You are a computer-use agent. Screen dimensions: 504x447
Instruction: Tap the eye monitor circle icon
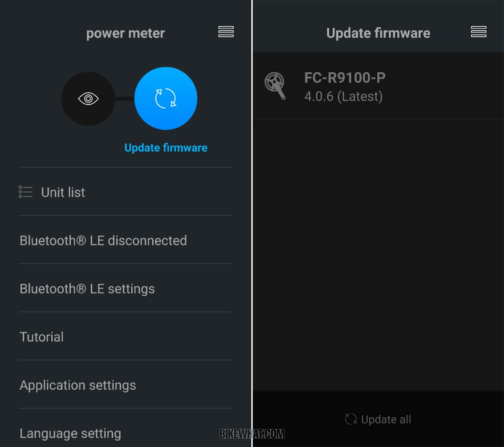(88, 99)
